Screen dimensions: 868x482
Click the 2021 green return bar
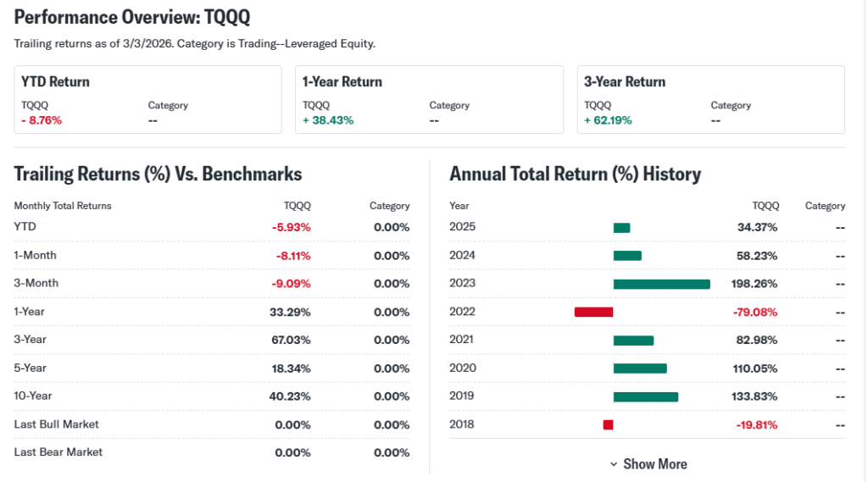[633, 341]
